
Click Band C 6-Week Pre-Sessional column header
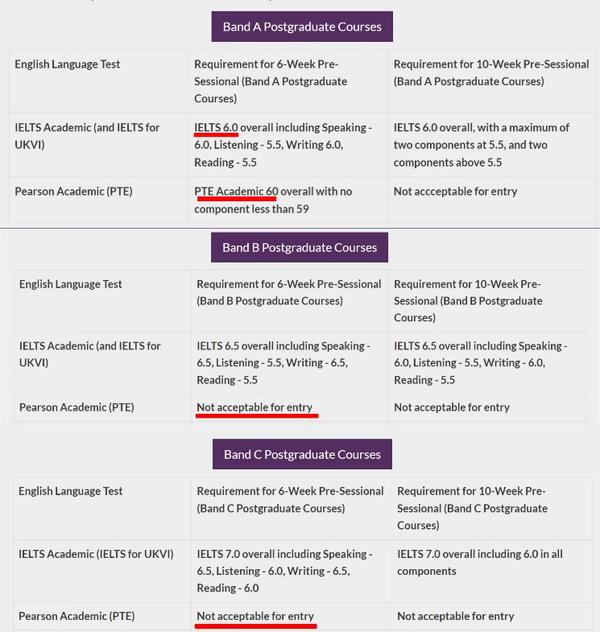pos(290,499)
